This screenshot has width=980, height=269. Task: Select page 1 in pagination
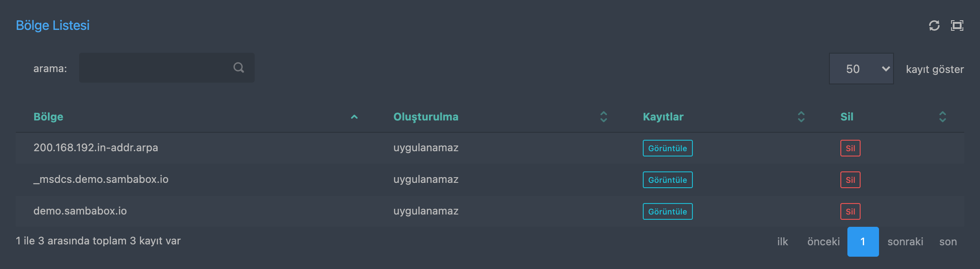pyautogui.click(x=863, y=242)
